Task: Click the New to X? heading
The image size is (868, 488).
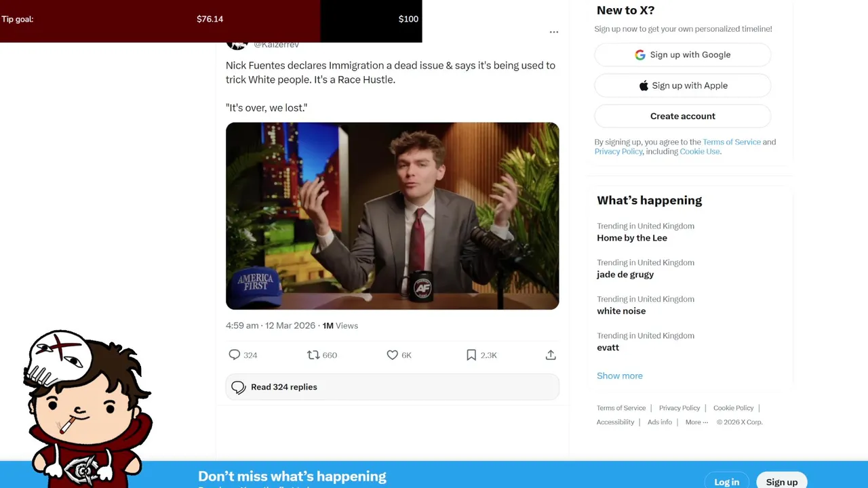Action: click(x=626, y=10)
